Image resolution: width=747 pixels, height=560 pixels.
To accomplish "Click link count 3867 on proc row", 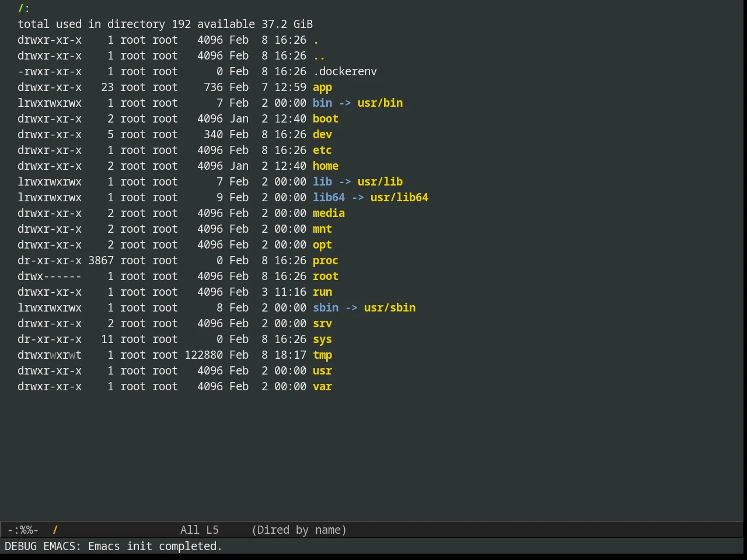I will click(101, 261).
